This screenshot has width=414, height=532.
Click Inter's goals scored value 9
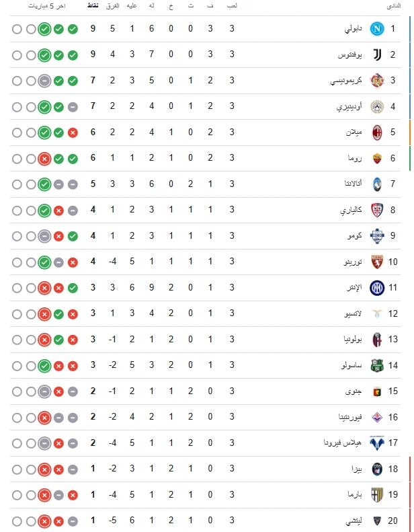click(152, 288)
